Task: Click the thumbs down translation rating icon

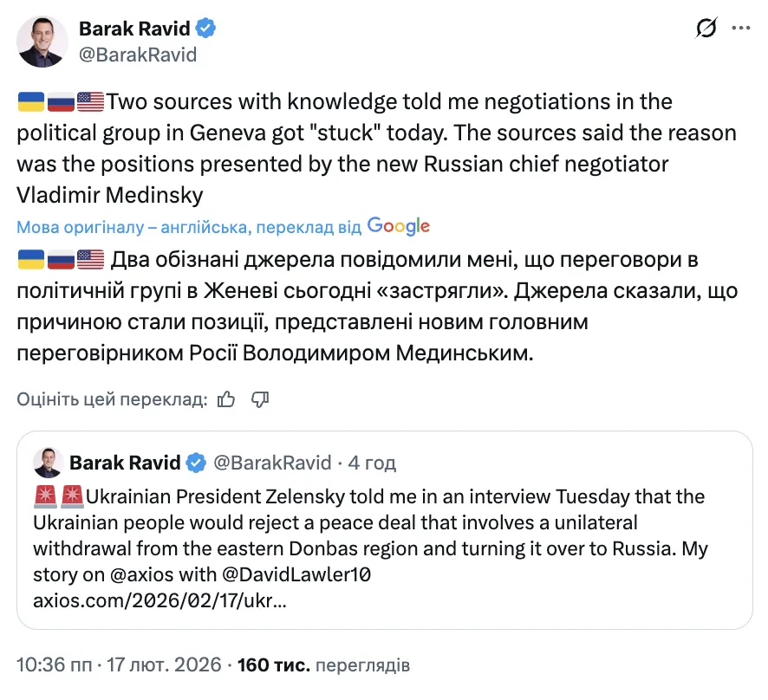Action: coord(260,399)
